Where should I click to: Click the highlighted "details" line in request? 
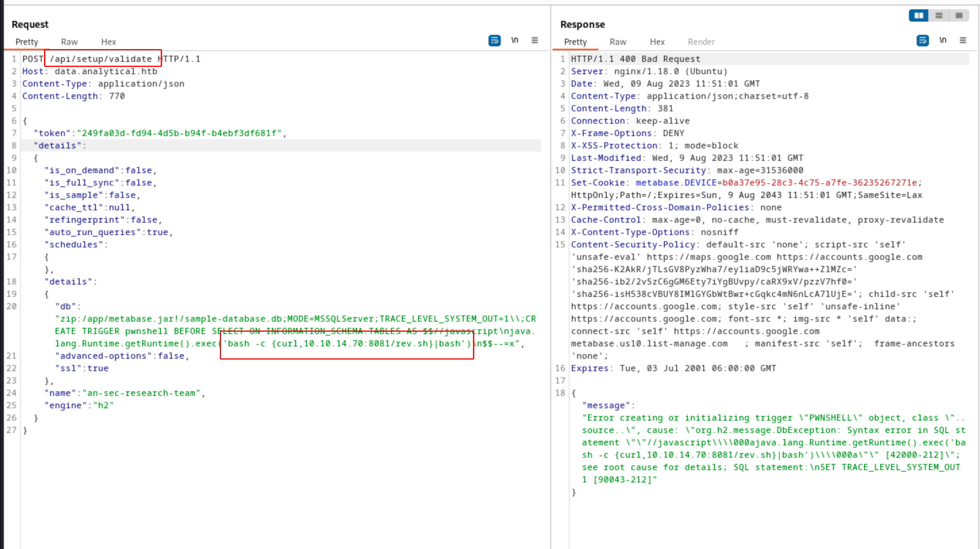pyautogui.click(x=57, y=146)
